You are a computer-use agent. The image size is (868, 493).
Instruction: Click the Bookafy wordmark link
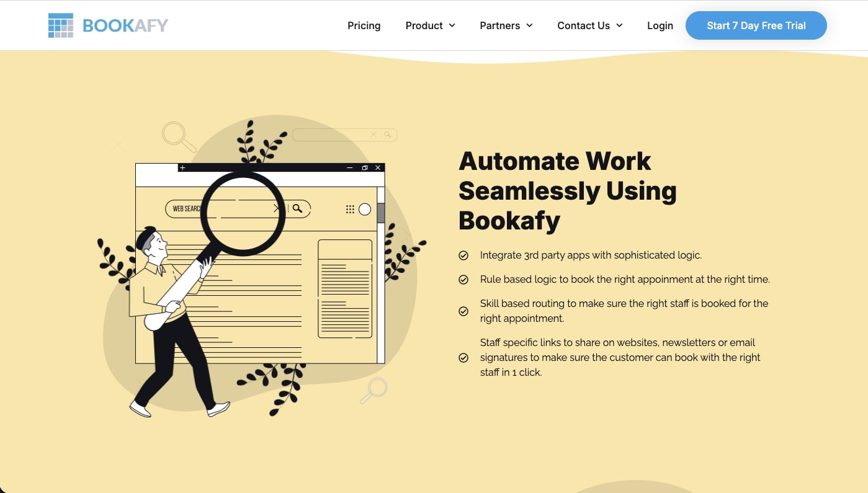(125, 25)
